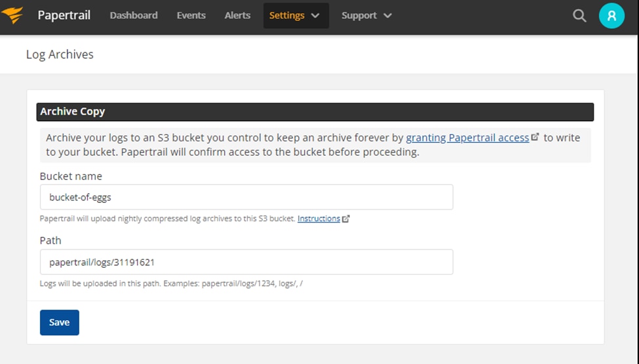Image resolution: width=639 pixels, height=364 pixels.
Task: Focus the Path input field
Action: tap(246, 262)
